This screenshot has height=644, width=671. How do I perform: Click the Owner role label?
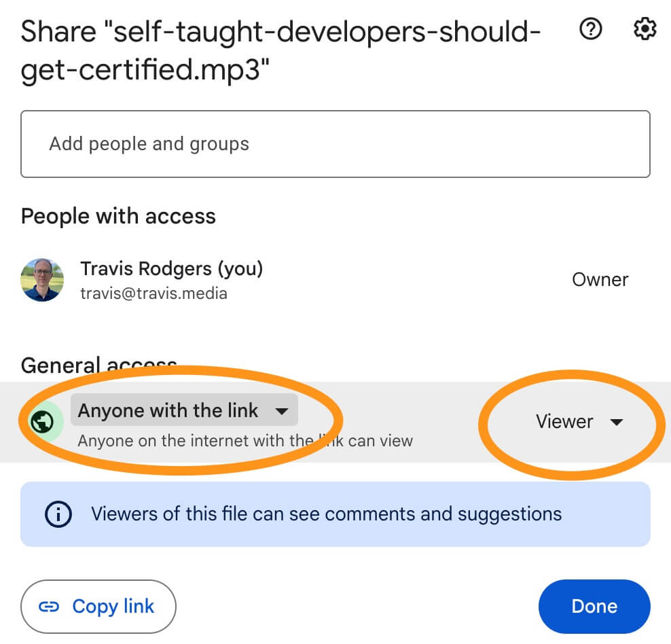coord(600,280)
